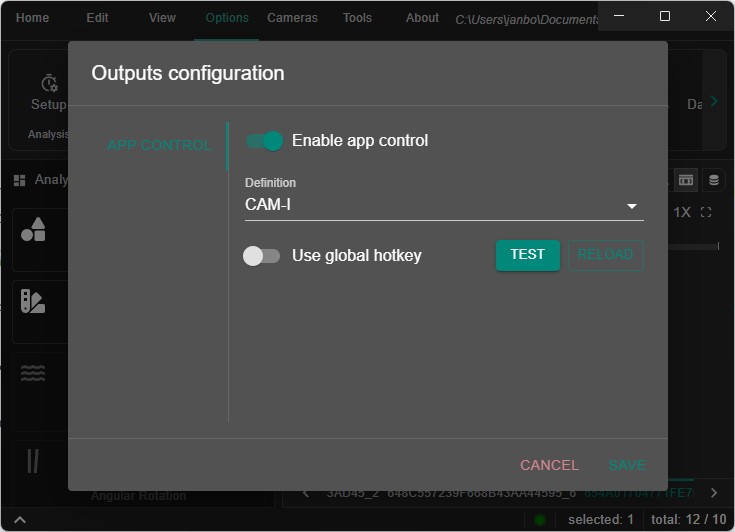The image size is (735, 532).
Task: Click the fullscreen brackets icon
Action: 706,212
